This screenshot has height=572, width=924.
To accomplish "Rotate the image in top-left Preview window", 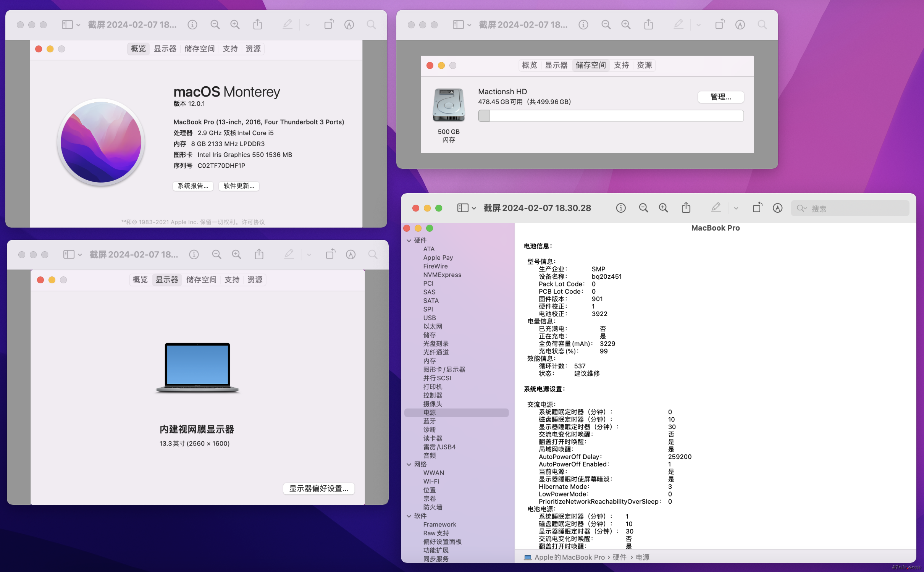I will coord(329,24).
